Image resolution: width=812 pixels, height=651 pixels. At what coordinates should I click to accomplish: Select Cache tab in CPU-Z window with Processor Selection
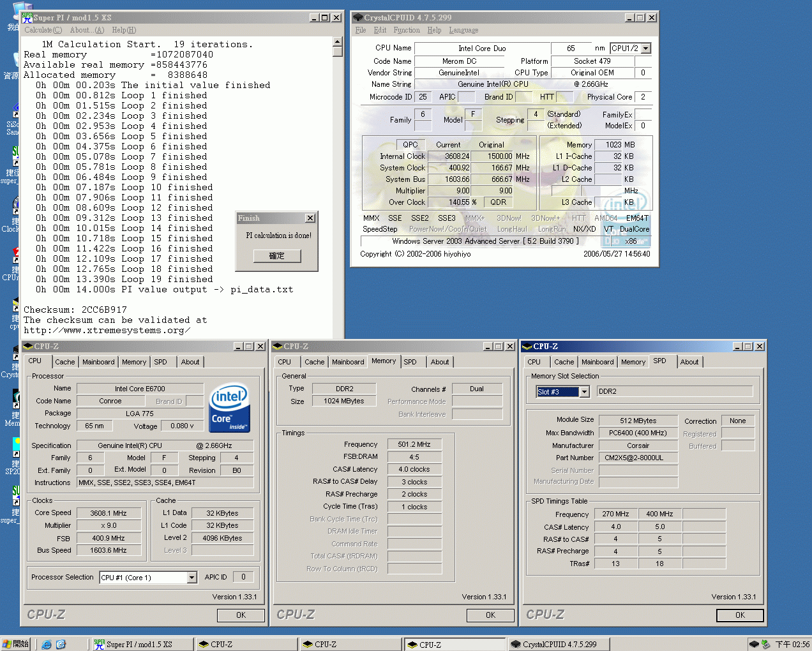pos(65,362)
